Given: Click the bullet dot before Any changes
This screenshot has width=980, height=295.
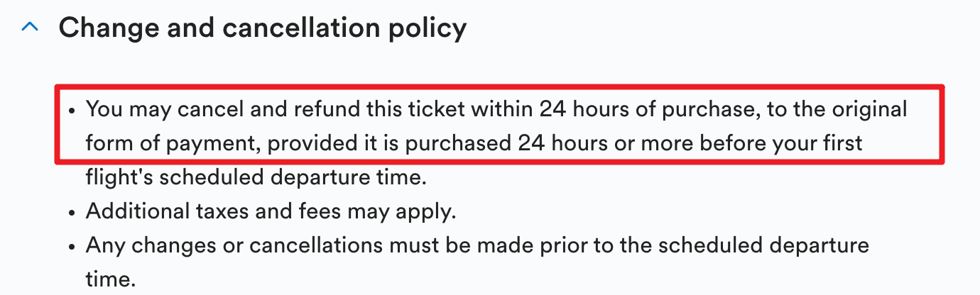Looking at the screenshot, I should coord(73,247).
